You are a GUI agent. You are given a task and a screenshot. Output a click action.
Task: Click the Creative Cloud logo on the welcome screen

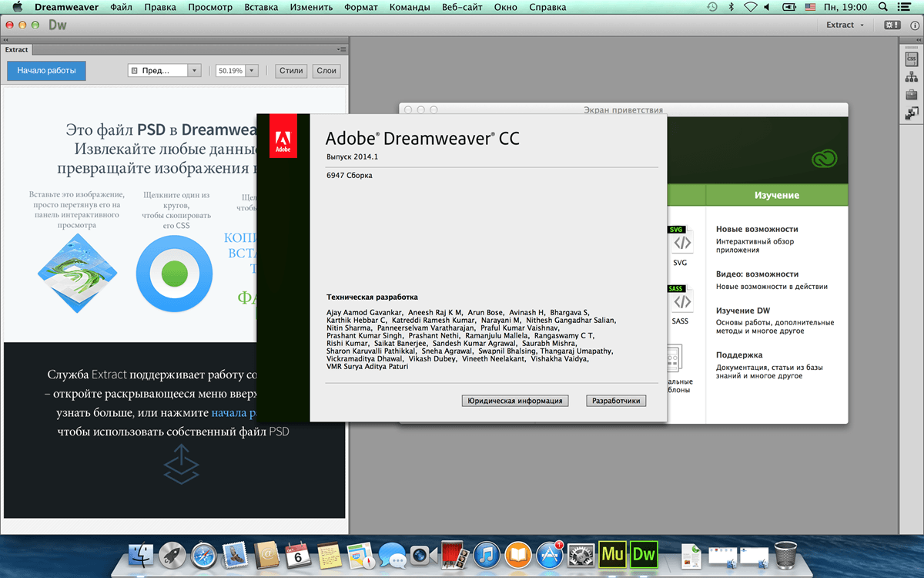pos(824,160)
